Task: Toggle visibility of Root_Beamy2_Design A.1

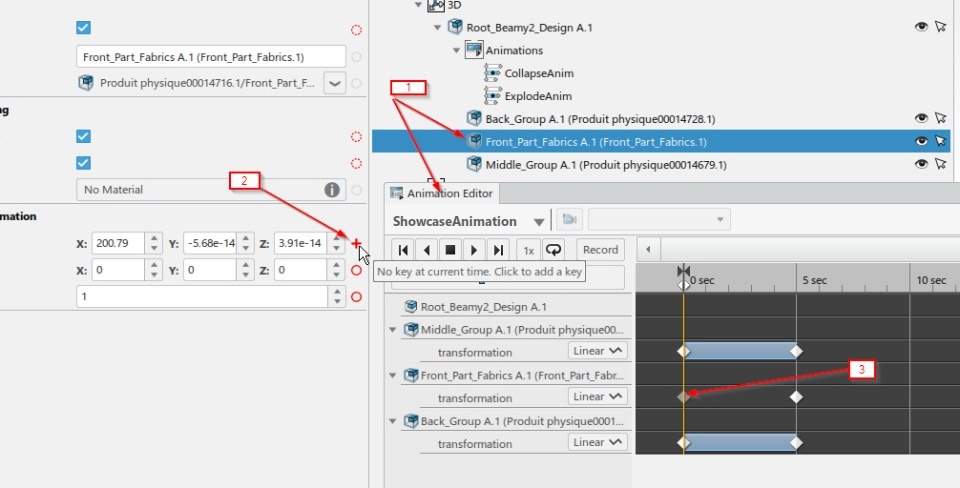Action: (x=921, y=27)
